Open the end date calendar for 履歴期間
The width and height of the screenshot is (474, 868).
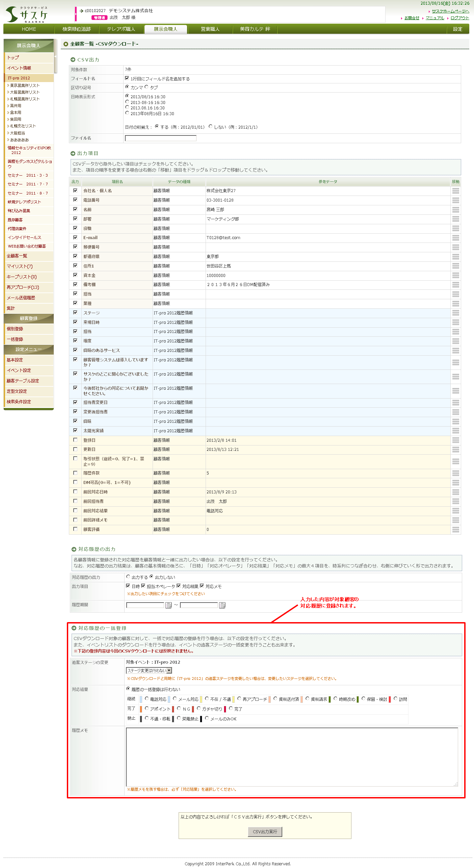(x=222, y=605)
